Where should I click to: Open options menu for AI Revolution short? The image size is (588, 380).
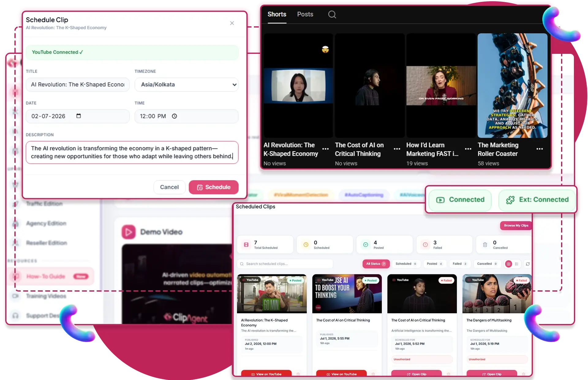(326, 149)
